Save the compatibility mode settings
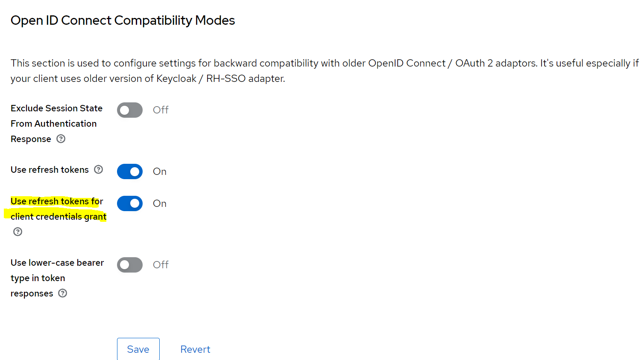Screen dimensions: 644x360 pos(138,349)
